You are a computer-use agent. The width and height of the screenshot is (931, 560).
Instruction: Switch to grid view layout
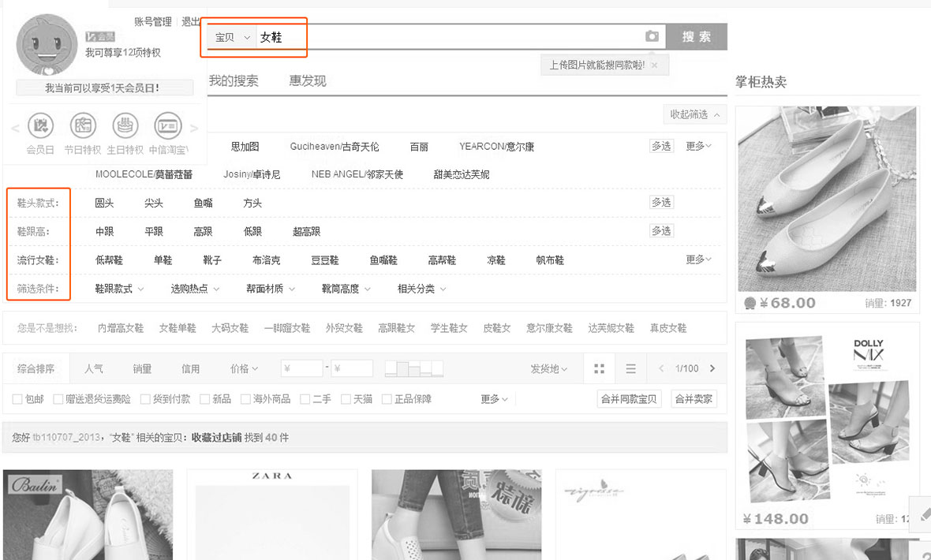599,369
